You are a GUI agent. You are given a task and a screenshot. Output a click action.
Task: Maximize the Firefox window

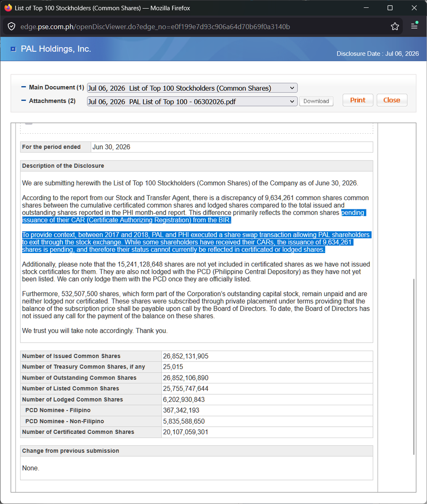click(x=390, y=8)
